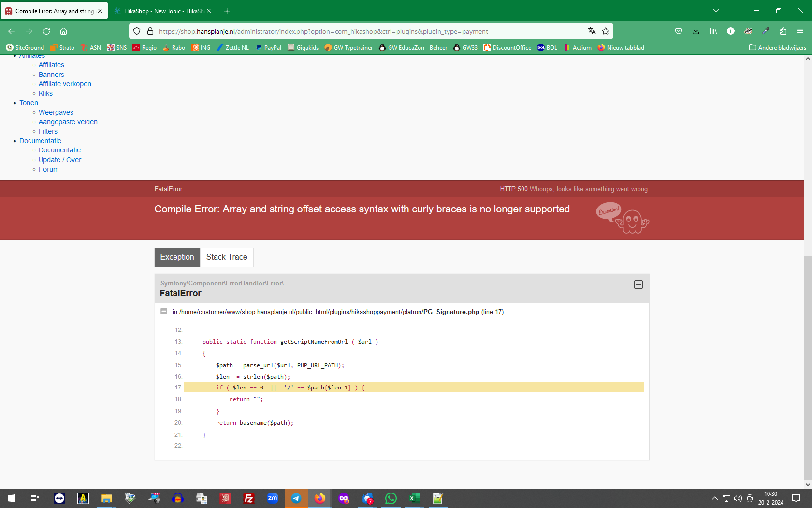Open the Banners menu link
This screenshot has height=508, width=812.
click(x=51, y=75)
